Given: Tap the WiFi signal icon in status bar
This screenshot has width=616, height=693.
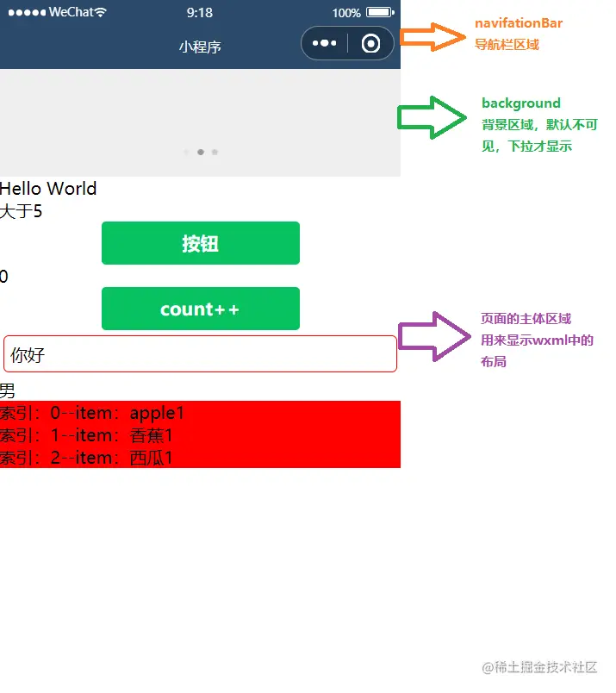Looking at the screenshot, I should click(101, 12).
